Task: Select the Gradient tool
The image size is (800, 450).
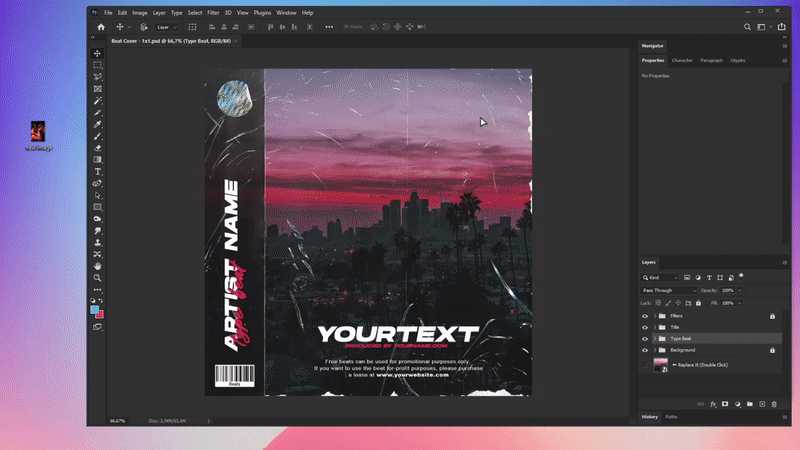Action: pyautogui.click(x=97, y=160)
